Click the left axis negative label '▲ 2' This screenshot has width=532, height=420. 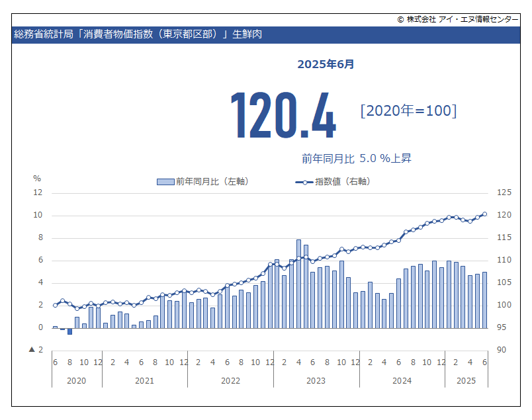click(x=36, y=350)
